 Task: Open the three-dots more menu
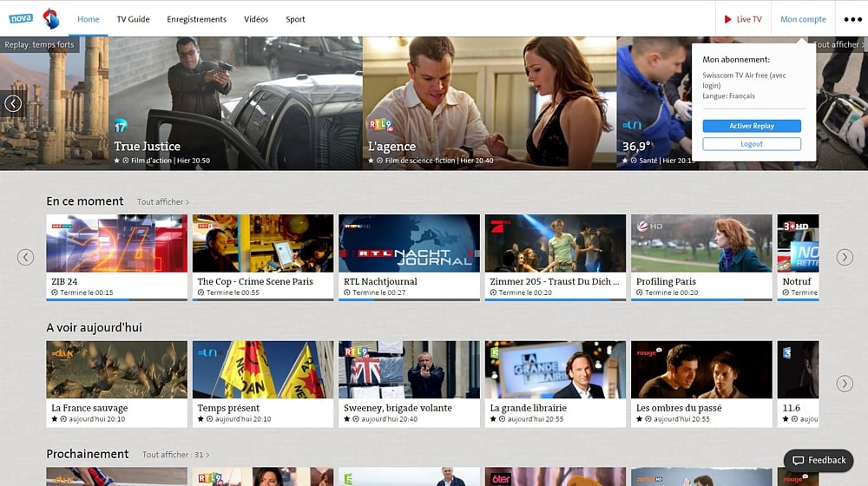[852, 19]
